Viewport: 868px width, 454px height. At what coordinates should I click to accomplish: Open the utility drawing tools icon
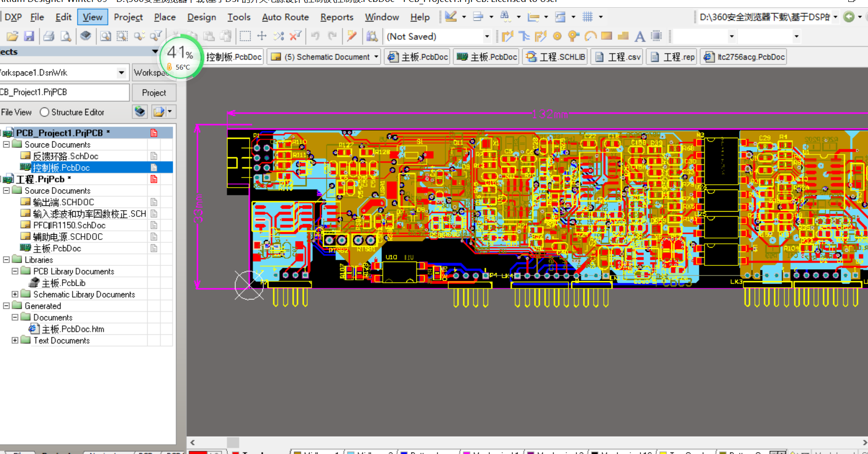451,17
